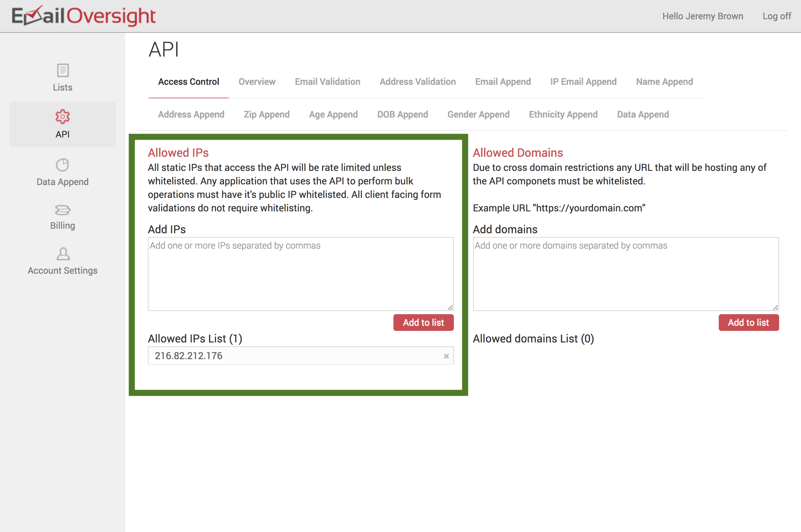801x532 pixels.
Task: Focus the Add domains text area
Action: tap(625, 274)
